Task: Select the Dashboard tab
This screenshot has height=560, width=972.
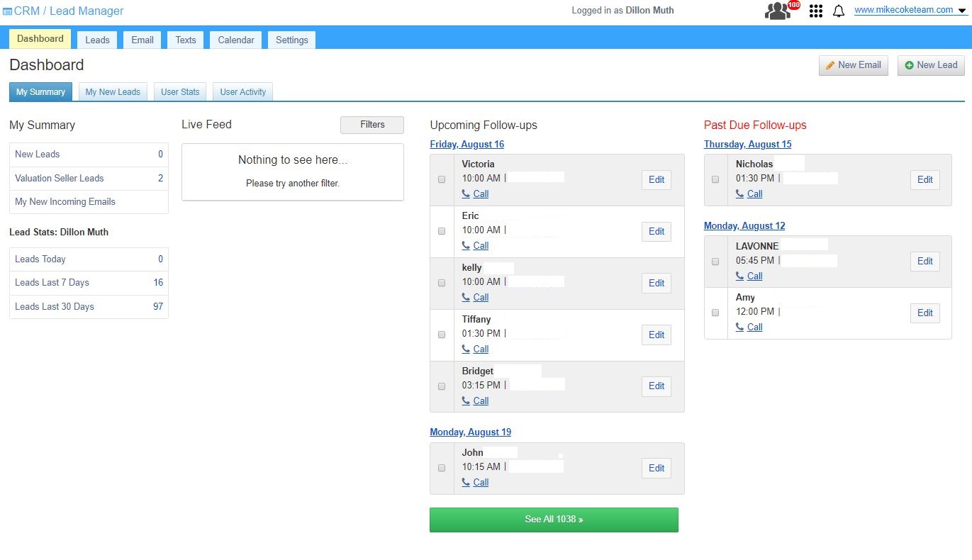Action: click(x=40, y=39)
